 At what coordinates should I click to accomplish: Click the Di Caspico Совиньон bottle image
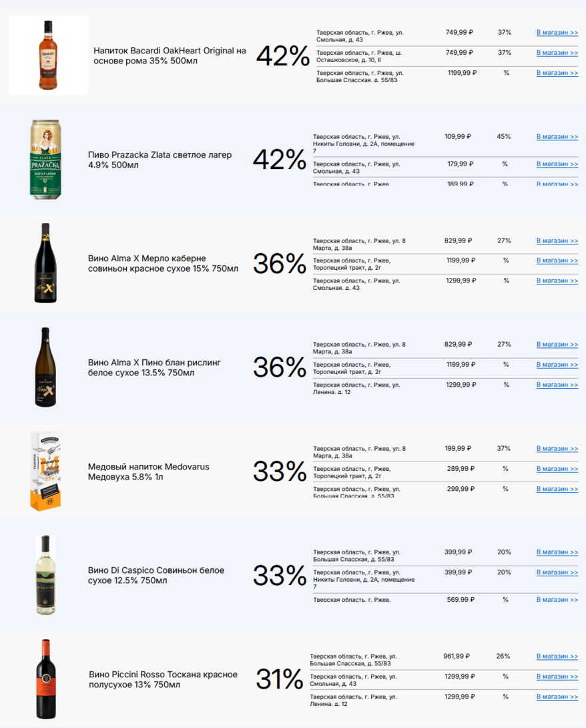coord(45,575)
